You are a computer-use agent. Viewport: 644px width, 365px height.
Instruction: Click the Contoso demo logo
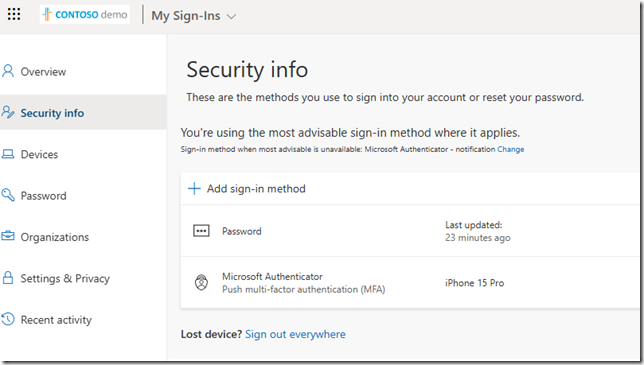(85, 14)
